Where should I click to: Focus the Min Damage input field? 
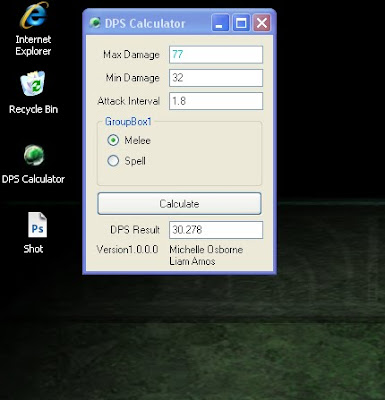coord(216,78)
